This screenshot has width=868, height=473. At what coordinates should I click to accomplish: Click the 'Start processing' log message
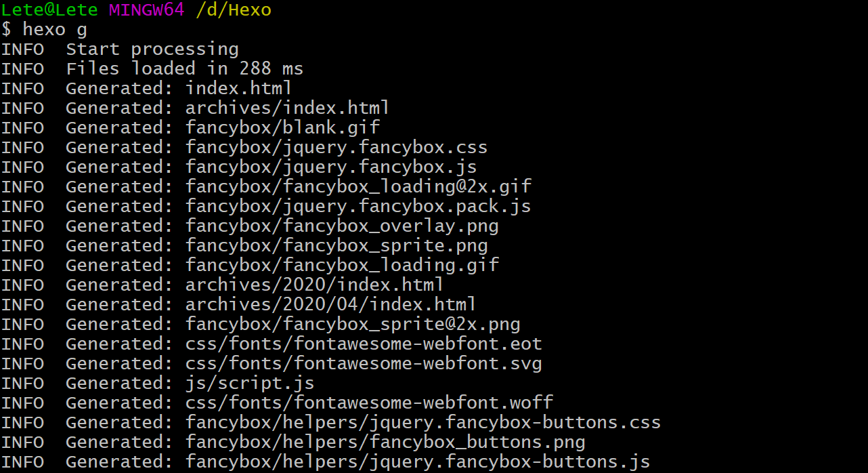[152, 49]
